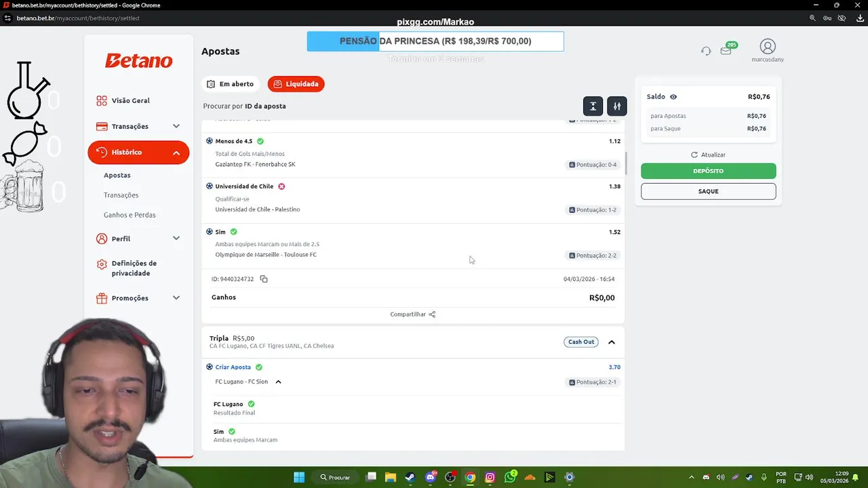Click the Perfil person icon
This screenshot has width=868, height=488.
point(102,239)
